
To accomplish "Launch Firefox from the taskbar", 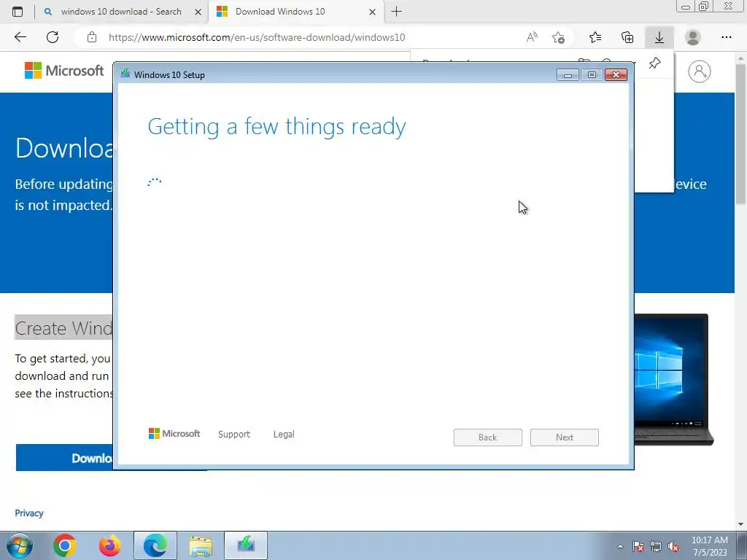I will 110,545.
